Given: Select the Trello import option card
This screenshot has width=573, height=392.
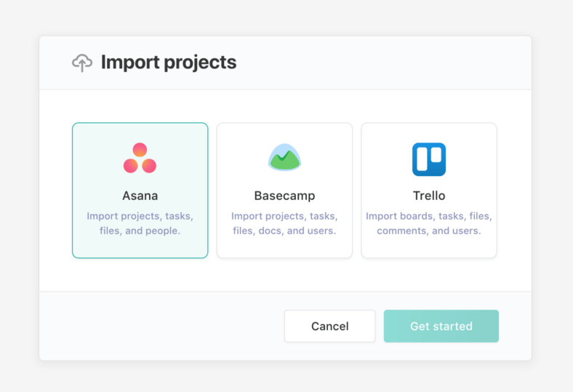Looking at the screenshot, I should pyautogui.click(x=429, y=191).
